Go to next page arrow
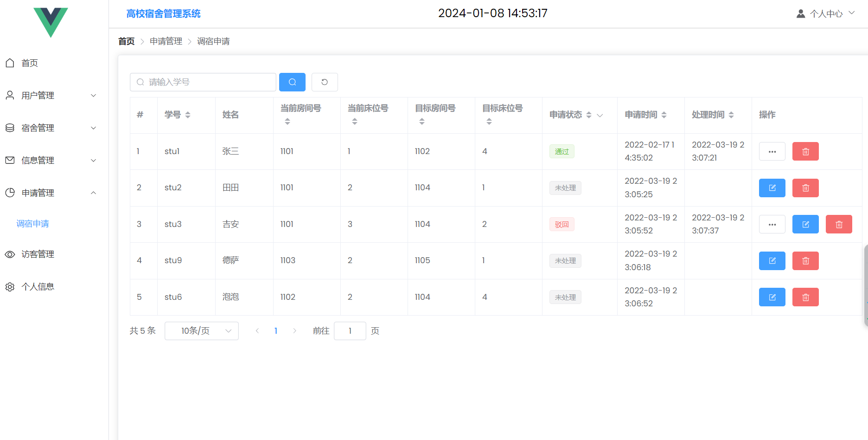868x440 pixels. pyautogui.click(x=294, y=331)
